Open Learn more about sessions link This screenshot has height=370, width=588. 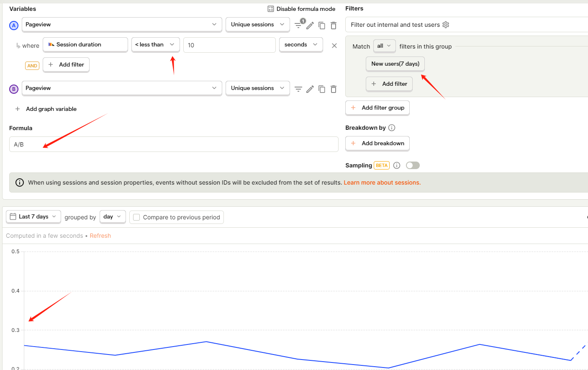point(382,182)
